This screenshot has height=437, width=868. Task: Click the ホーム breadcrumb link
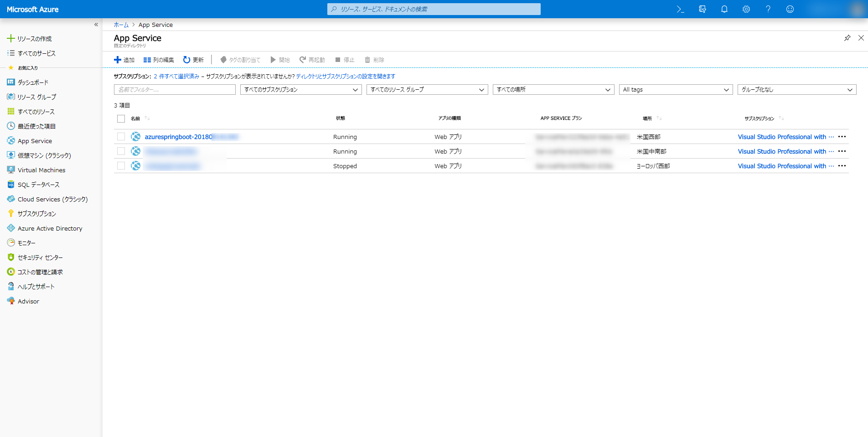click(121, 25)
